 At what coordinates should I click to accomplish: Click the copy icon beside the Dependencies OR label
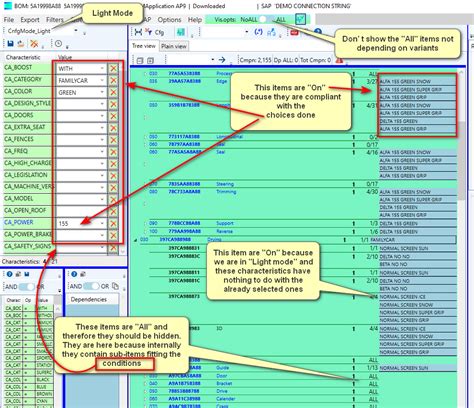tap(115, 286)
